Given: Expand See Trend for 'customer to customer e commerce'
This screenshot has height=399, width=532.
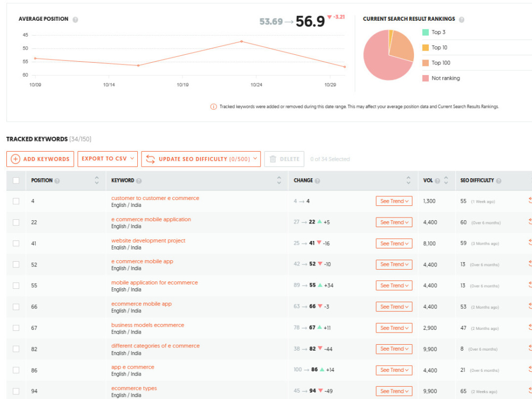Looking at the screenshot, I should pos(394,201).
